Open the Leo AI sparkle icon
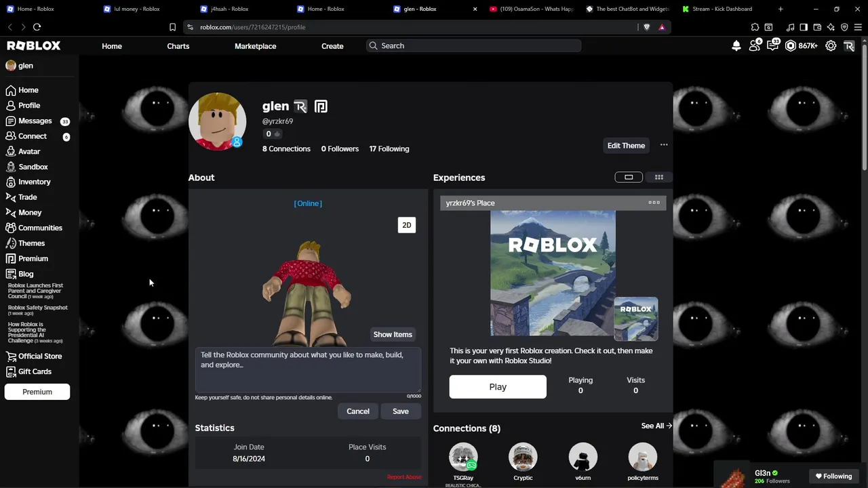The height and width of the screenshot is (488, 868). coord(831,27)
